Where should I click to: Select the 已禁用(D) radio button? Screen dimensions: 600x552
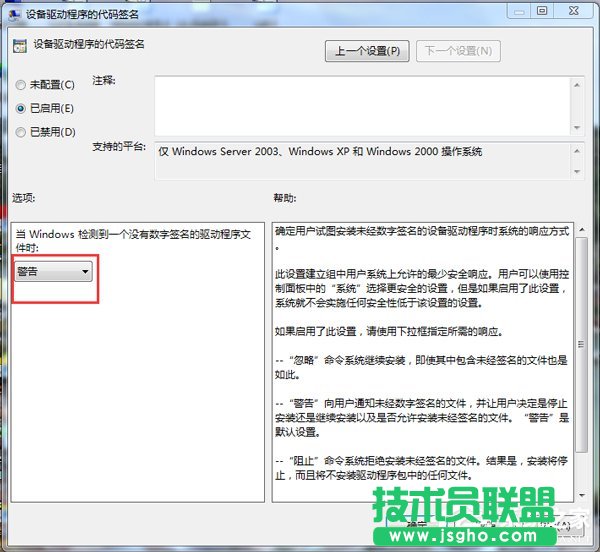pyautogui.click(x=20, y=132)
